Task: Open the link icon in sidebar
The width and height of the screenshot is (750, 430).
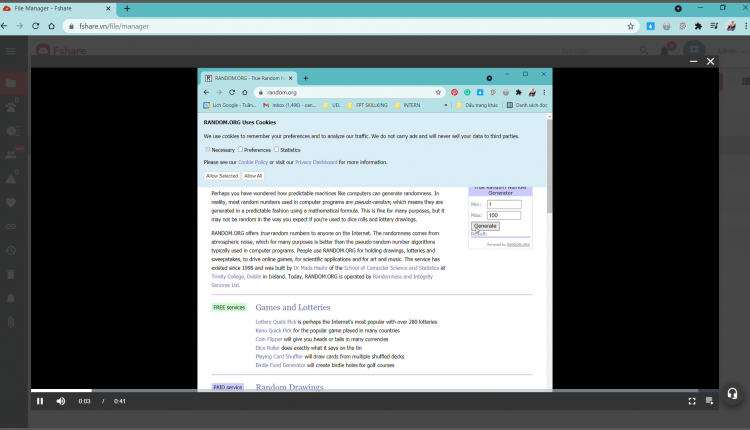Action: (11, 226)
